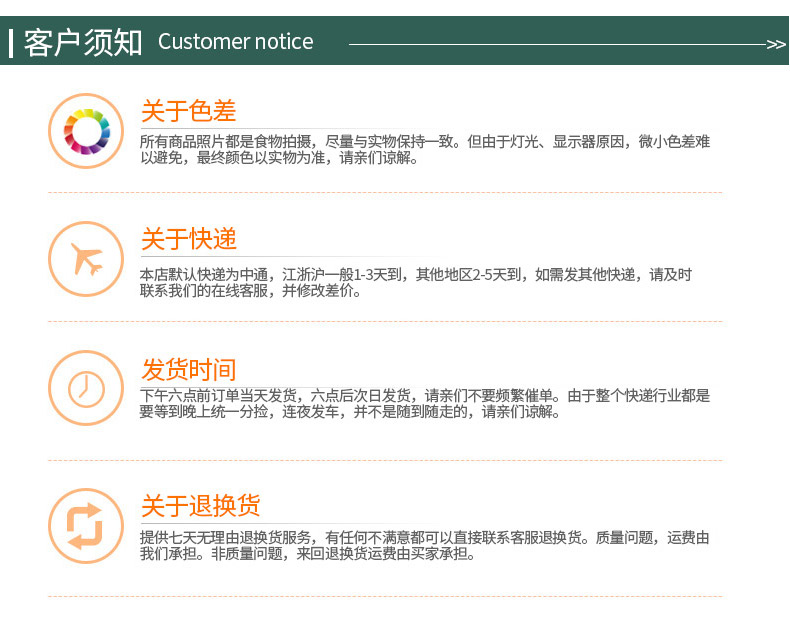Click the dotted divider below the 关于色差 section
The image size is (790, 638).
385,192
